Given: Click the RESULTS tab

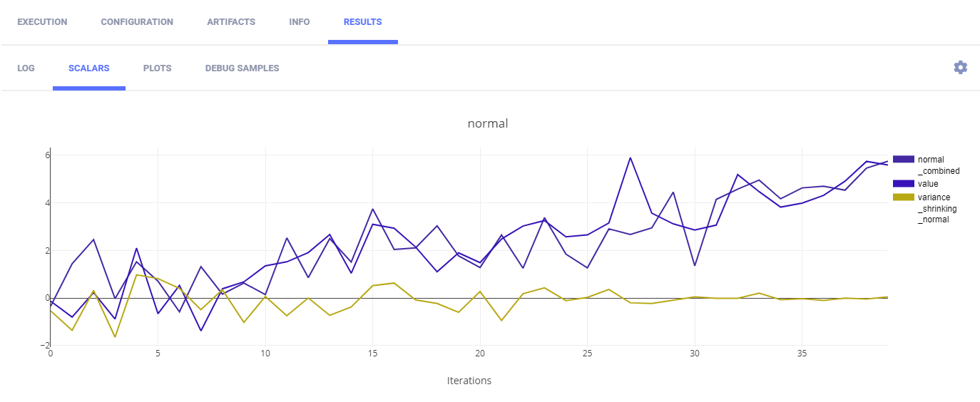Looking at the screenshot, I should tap(362, 22).
